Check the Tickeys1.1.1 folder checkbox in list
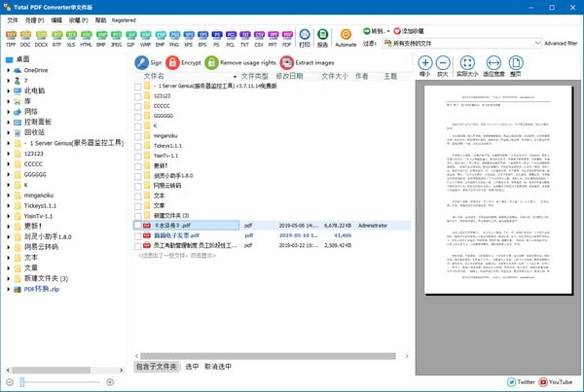This screenshot has height=392, width=584. [x=138, y=146]
